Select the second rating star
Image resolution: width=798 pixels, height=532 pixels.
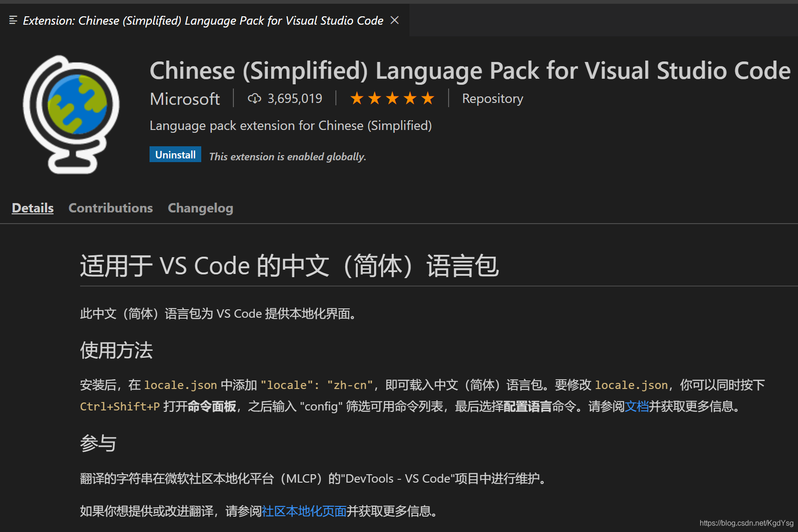[x=374, y=98]
